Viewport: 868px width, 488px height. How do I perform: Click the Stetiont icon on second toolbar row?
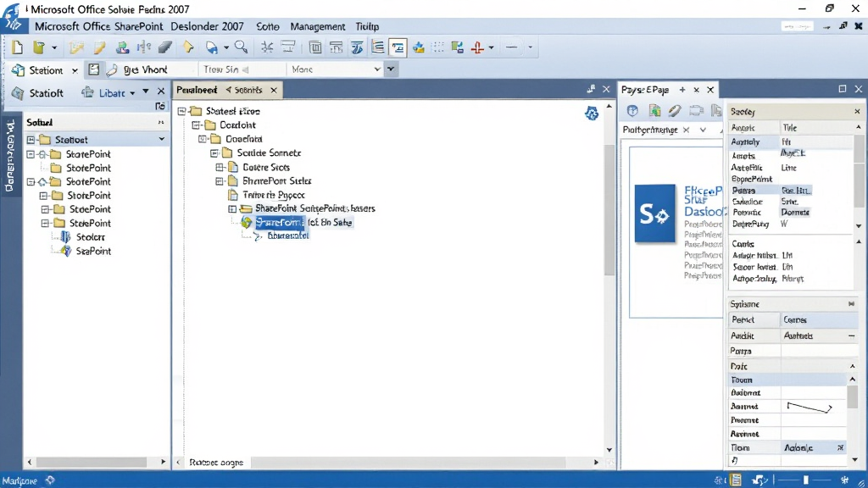click(x=19, y=70)
